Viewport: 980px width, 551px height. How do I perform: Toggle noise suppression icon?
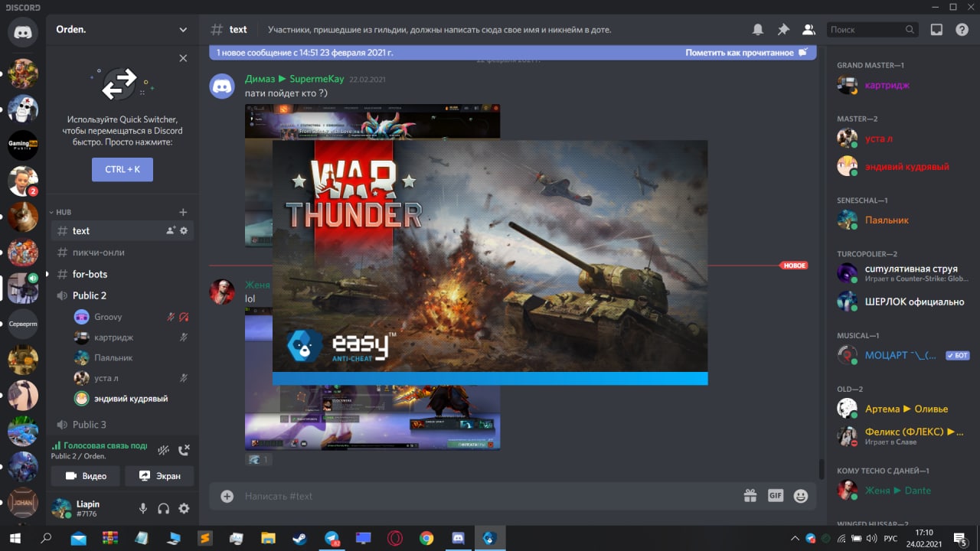(163, 450)
